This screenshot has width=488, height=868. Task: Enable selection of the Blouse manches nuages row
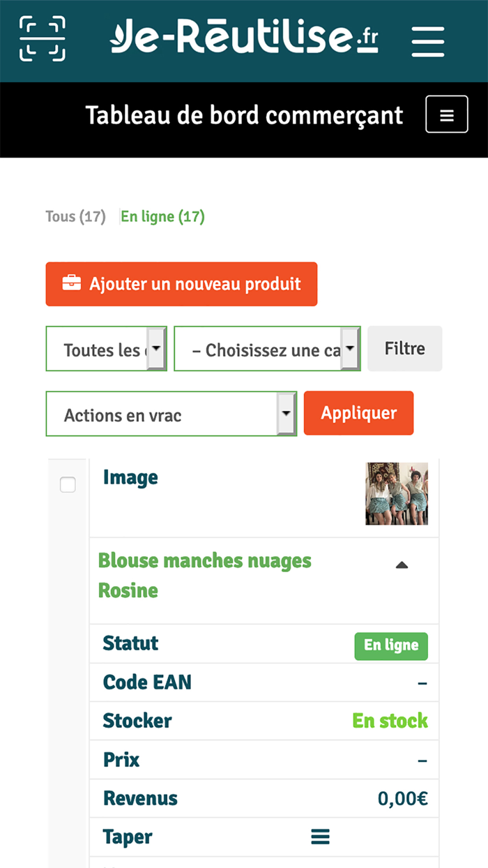68,484
